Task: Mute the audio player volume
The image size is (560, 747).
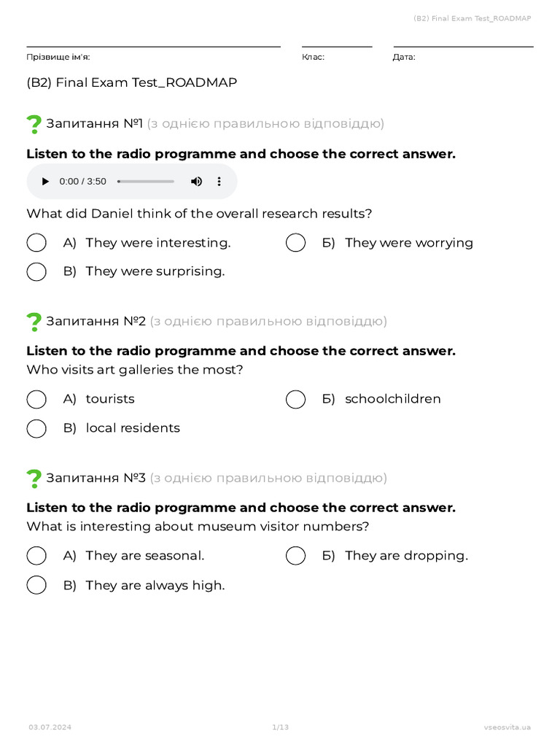Action: click(196, 182)
